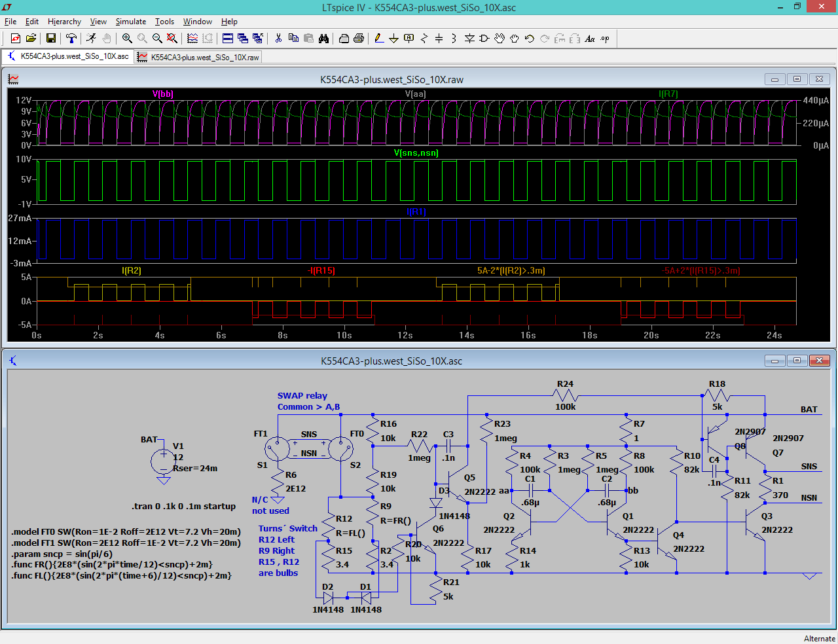Click the I(R1) trace label
The height and width of the screenshot is (644, 838).
416,211
